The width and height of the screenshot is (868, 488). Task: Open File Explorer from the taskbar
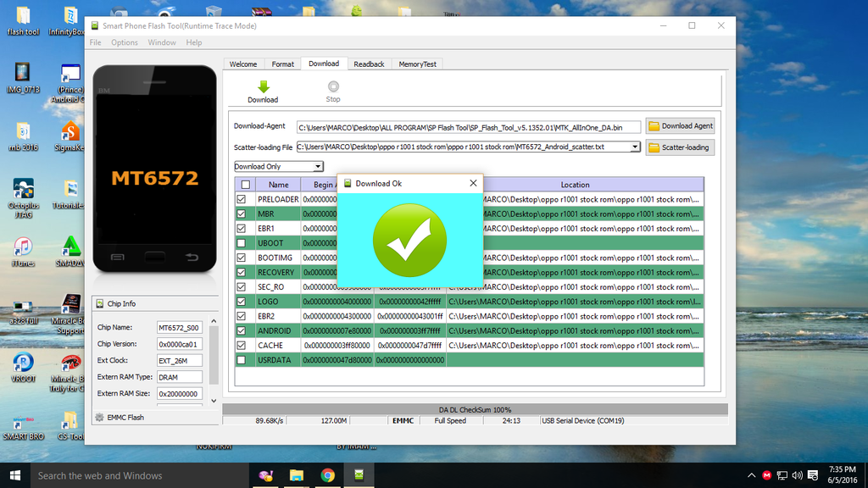pyautogui.click(x=297, y=475)
